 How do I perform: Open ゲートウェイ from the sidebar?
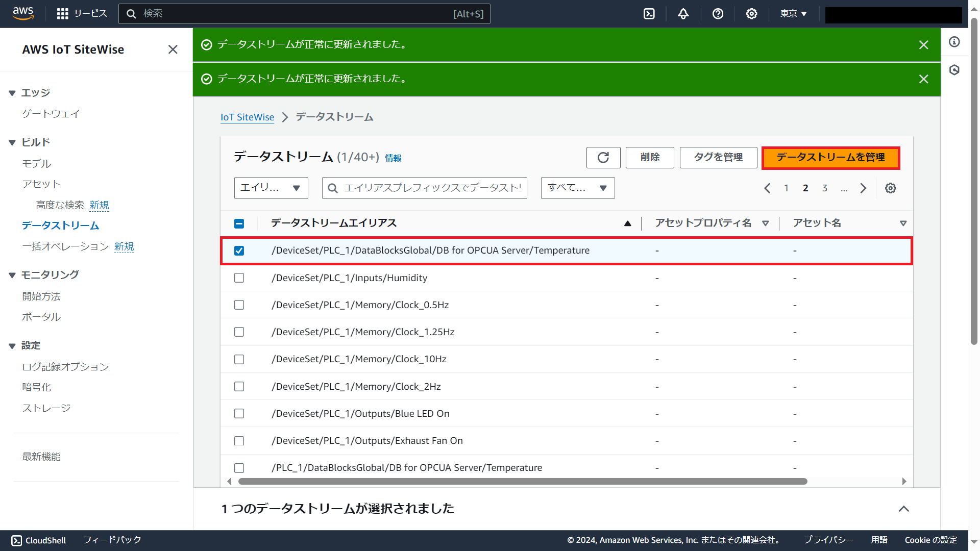[x=51, y=114]
